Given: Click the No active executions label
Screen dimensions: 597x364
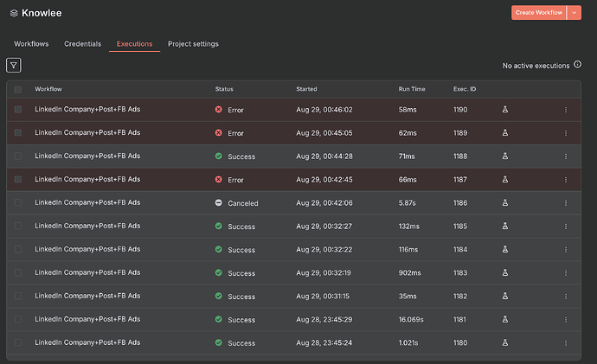Looking at the screenshot, I should [536, 66].
